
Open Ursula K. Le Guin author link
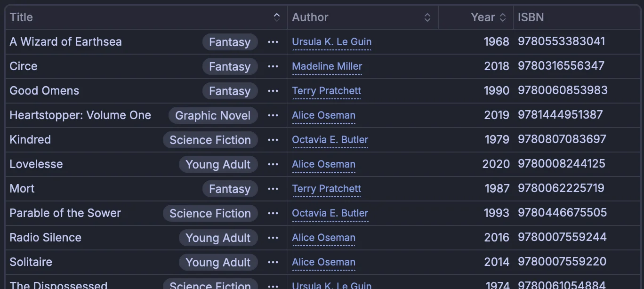click(331, 42)
